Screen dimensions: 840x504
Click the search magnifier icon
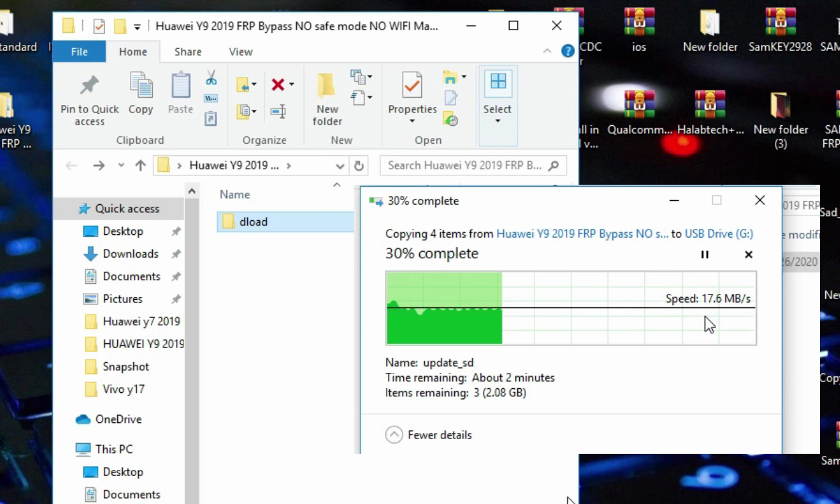pos(553,165)
